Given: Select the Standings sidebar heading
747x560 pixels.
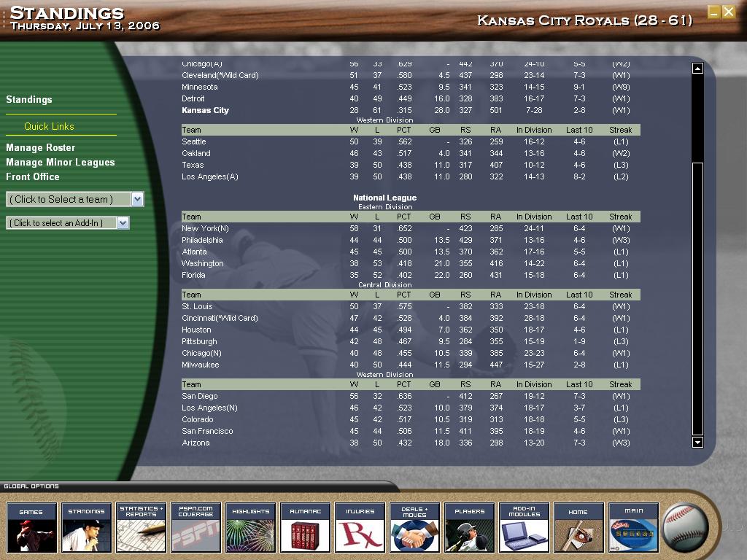Looking at the screenshot, I should (29, 99).
